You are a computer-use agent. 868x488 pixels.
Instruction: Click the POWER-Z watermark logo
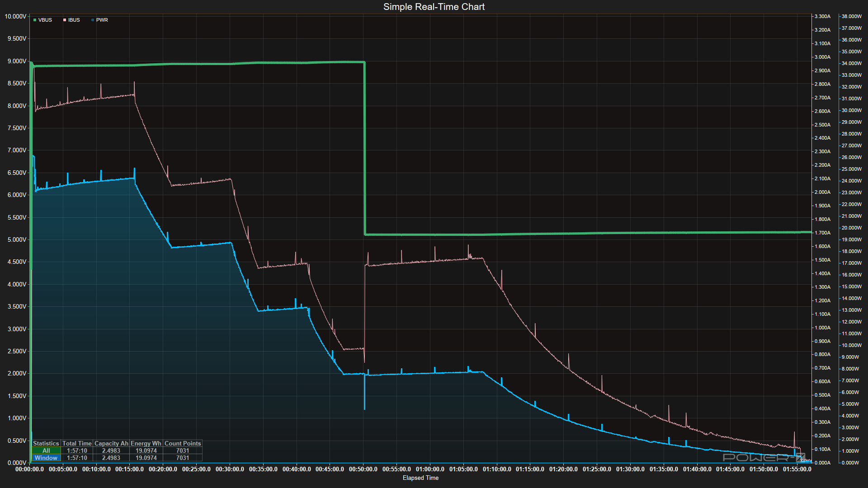click(764, 457)
